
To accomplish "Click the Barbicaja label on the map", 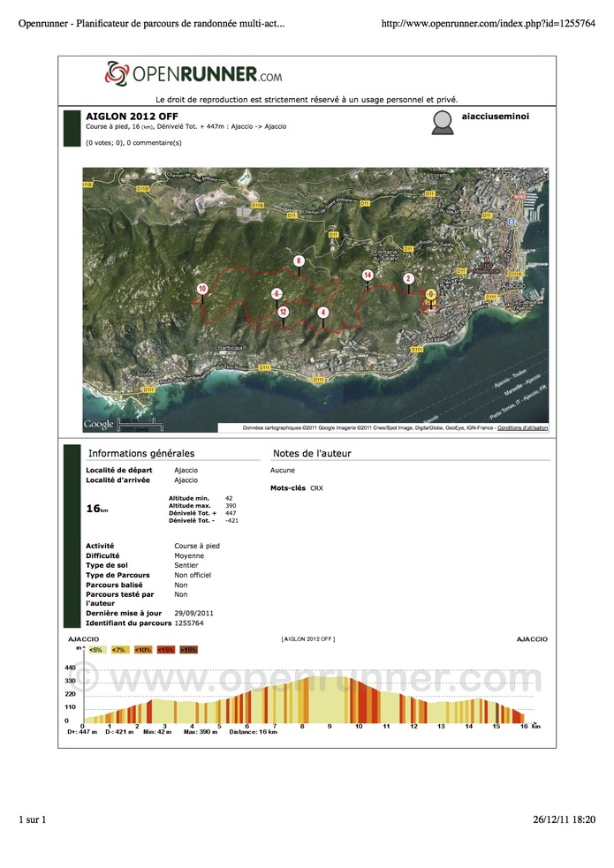I will 230,348.
